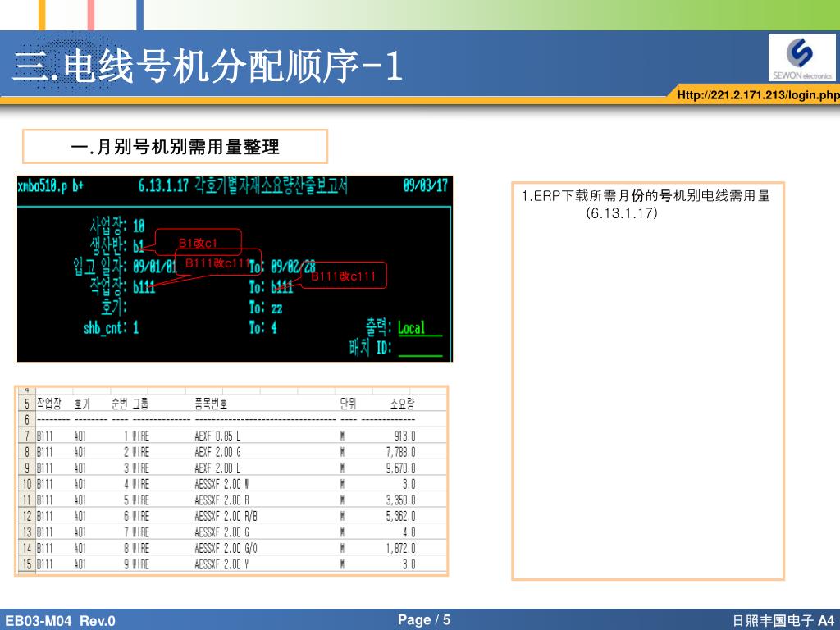Click the ERP step 1 description text
The height and width of the screenshot is (630, 840).
(646, 204)
